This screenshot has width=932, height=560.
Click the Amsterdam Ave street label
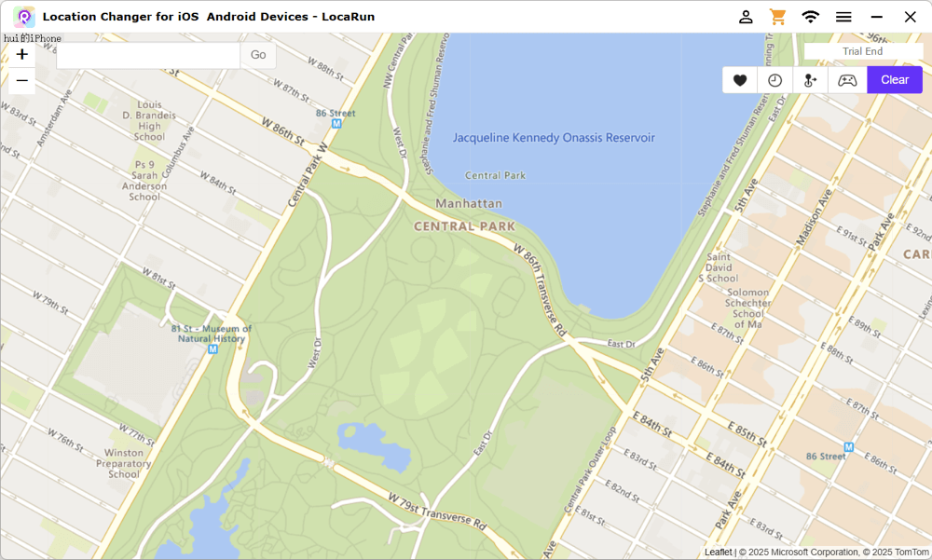(x=54, y=117)
